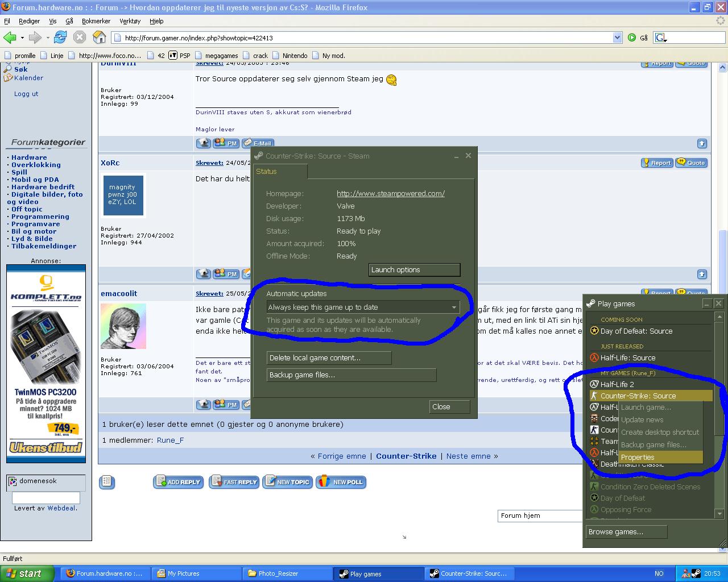Click the Firefox stop loading icon
This screenshot has width=728, height=582.
coord(80,38)
